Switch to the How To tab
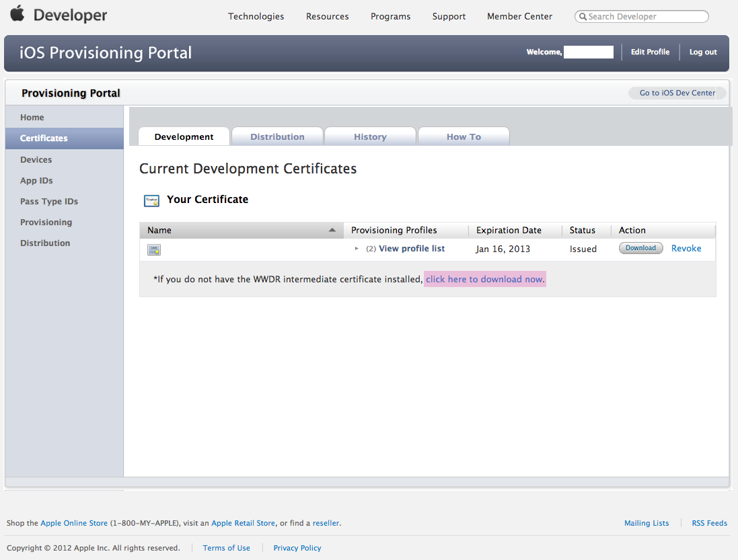738x560 pixels. pyautogui.click(x=464, y=136)
